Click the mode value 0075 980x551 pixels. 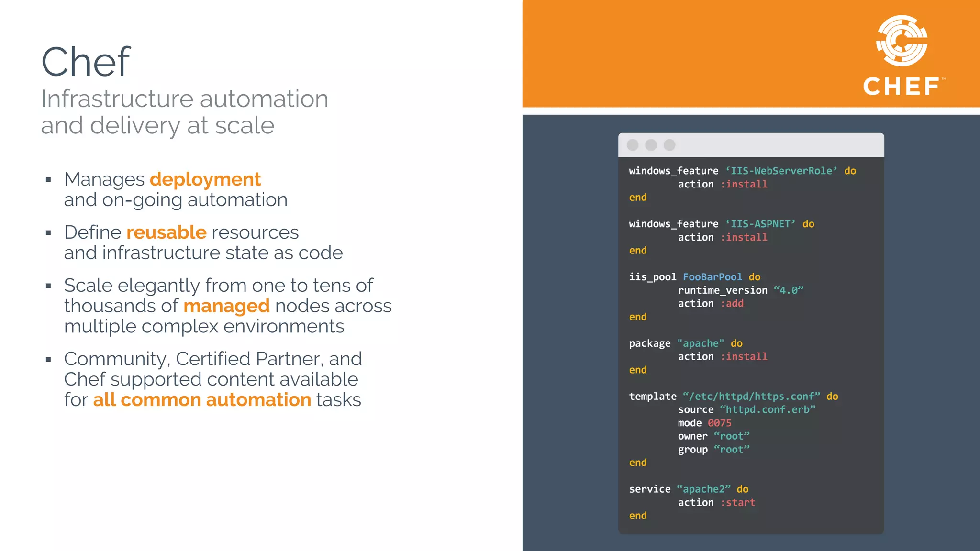coord(719,423)
